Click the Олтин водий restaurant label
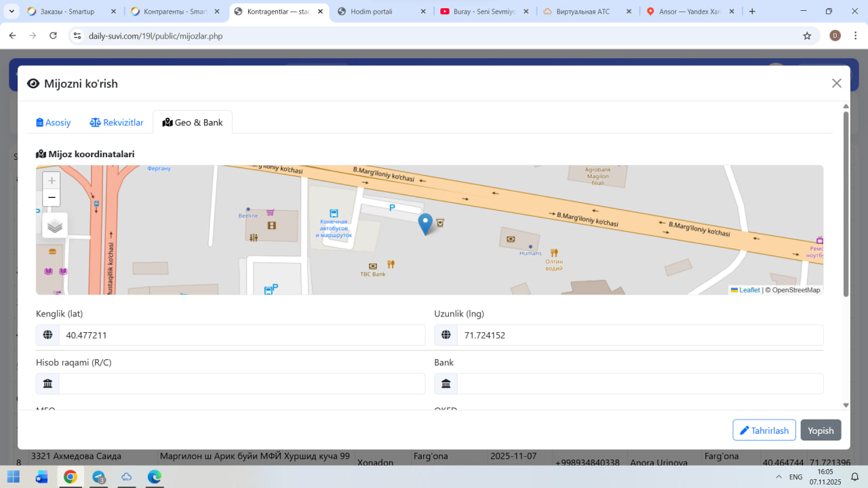 pyautogui.click(x=554, y=264)
